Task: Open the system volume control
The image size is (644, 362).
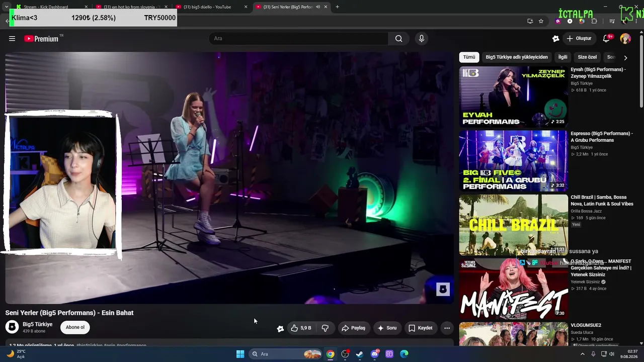Action: (612, 354)
